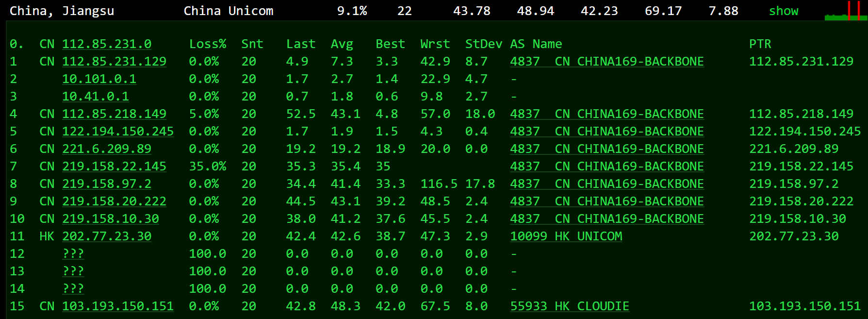The height and width of the screenshot is (319, 868).
Task: Select the 18.0 StDev value in hop 4
Action: point(480,114)
